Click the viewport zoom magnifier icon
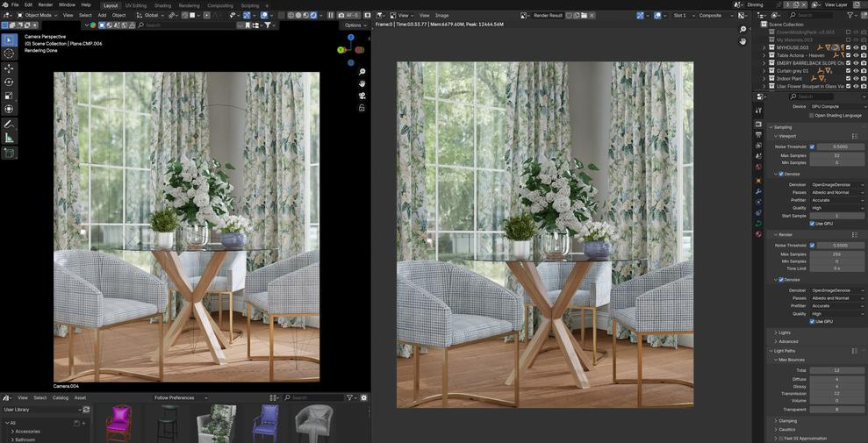 pos(362,72)
